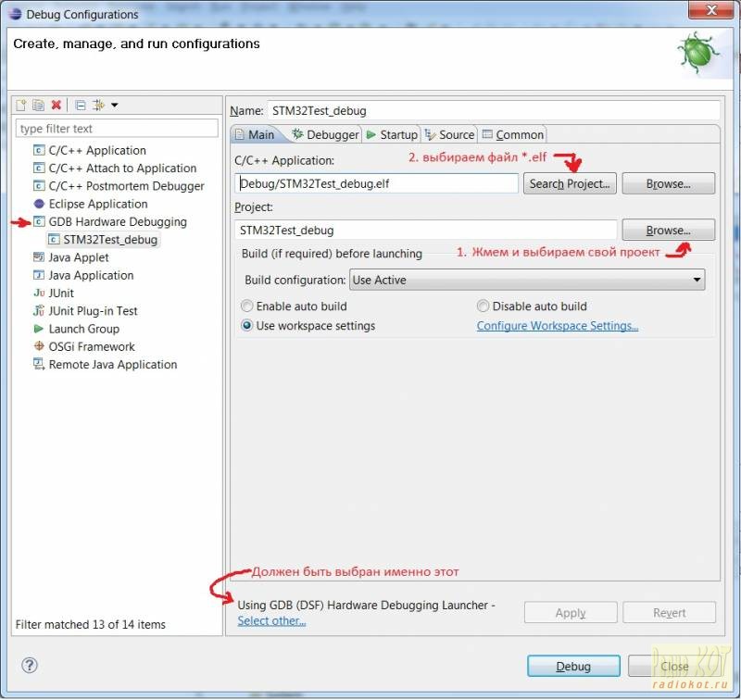Image resolution: width=741 pixels, height=700 pixels.
Task: Switch to the Debugger tab
Action: point(325,134)
